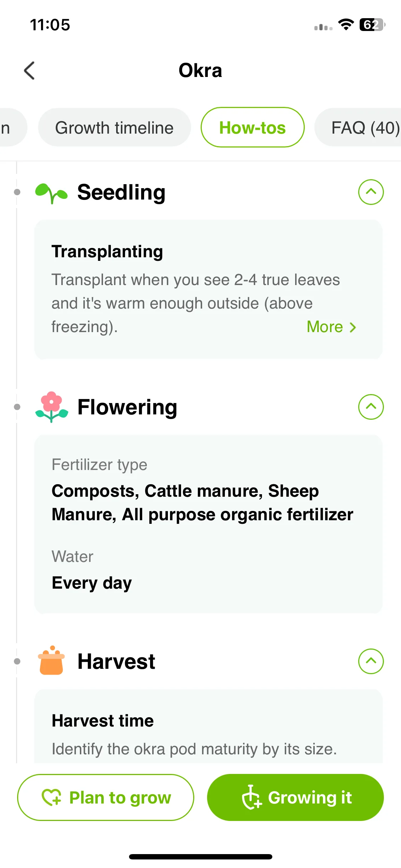Select the How-tos tab
Screen dimensions: 401x868
click(x=252, y=128)
